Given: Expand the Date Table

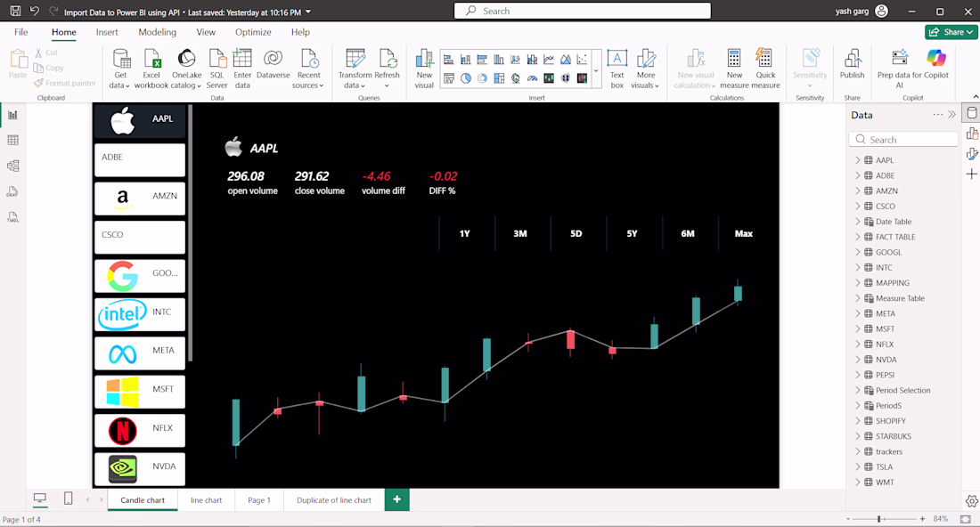Looking at the screenshot, I should click(x=857, y=221).
